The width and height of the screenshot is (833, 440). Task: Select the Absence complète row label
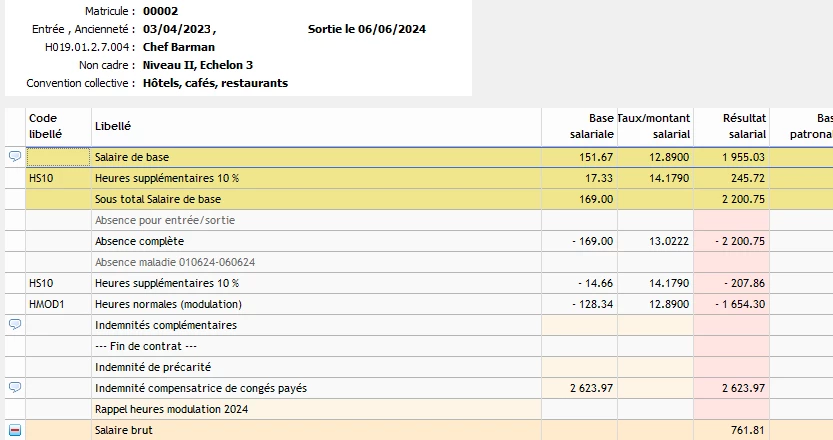[x=139, y=241]
